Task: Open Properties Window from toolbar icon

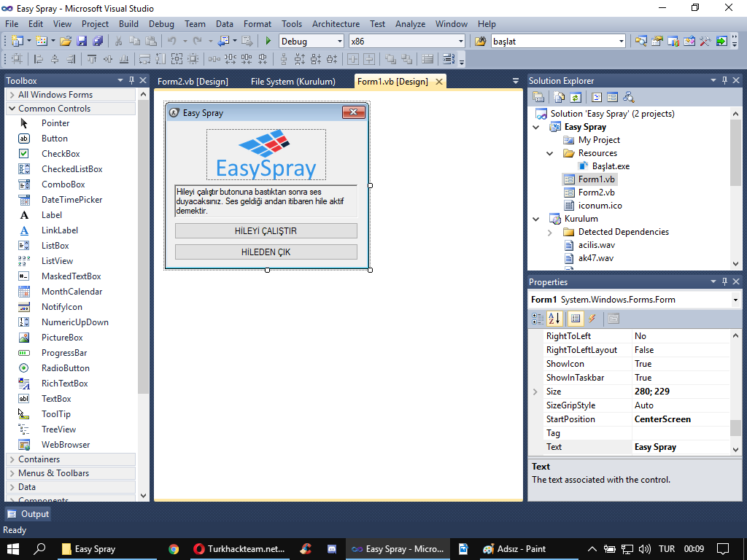Action: click(x=657, y=42)
